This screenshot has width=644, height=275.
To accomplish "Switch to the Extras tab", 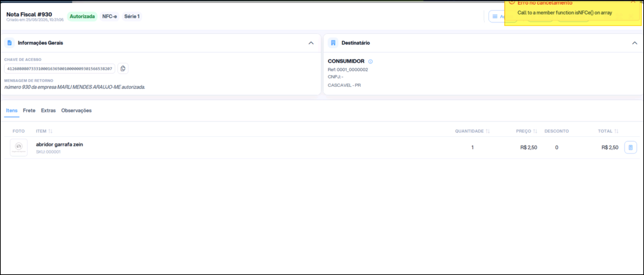I will tap(48, 110).
